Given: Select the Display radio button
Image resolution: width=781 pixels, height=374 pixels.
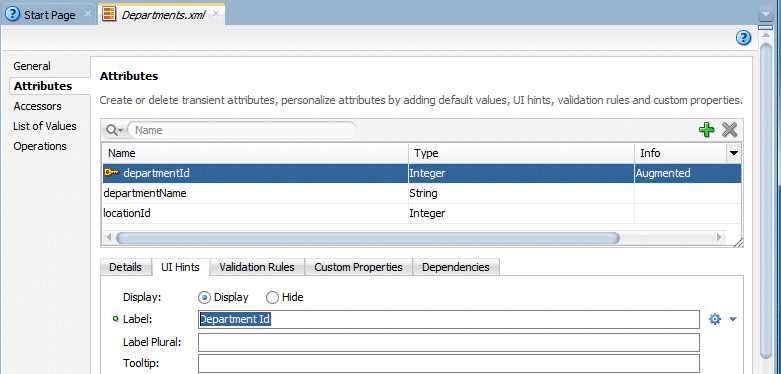Looking at the screenshot, I should click(x=204, y=298).
